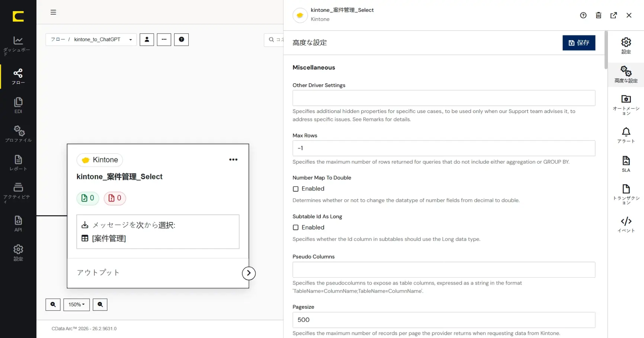Switch to the トランザクション tab
This screenshot has width=644, height=338.
626,194
